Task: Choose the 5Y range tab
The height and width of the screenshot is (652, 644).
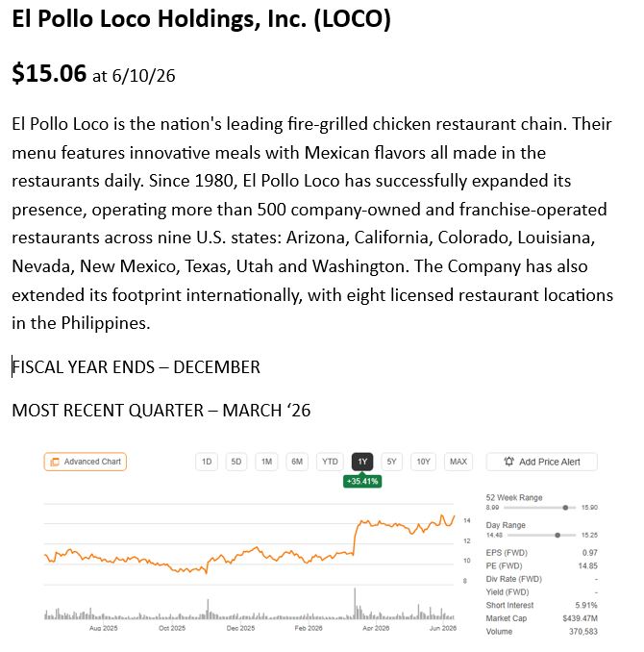Action: 391,462
